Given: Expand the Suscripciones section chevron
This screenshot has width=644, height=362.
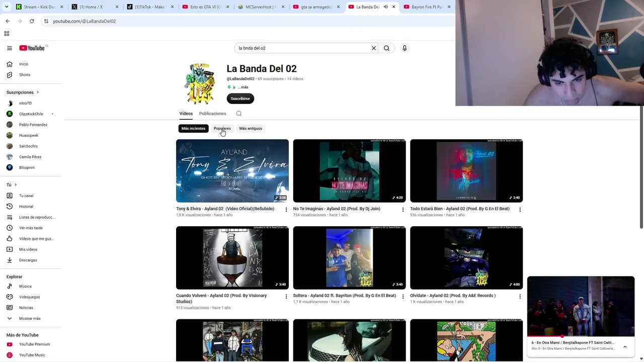Looking at the screenshot, I should pyautogui.click(x=37, y=93).
